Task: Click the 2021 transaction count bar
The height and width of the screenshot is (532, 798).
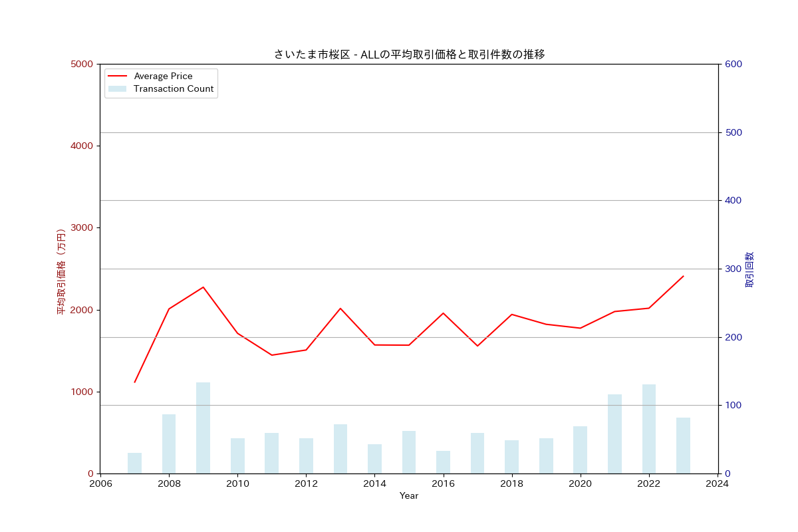Action: (614, 434)
